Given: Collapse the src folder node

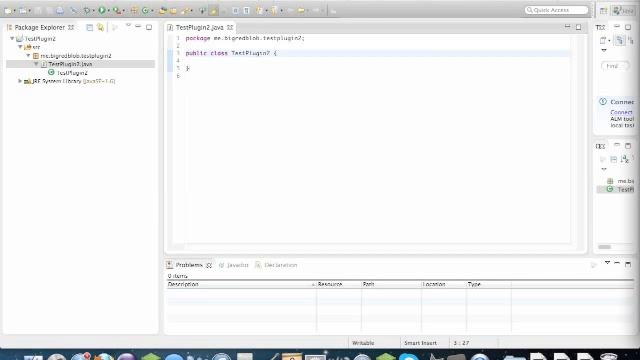Looking at the screenshot, I should tap(20, 47).
